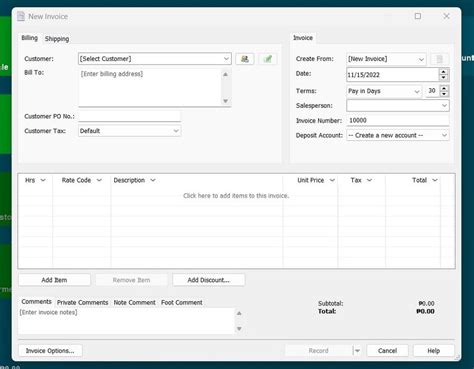Decrease the Pay in Days value

tap(444, 94)
